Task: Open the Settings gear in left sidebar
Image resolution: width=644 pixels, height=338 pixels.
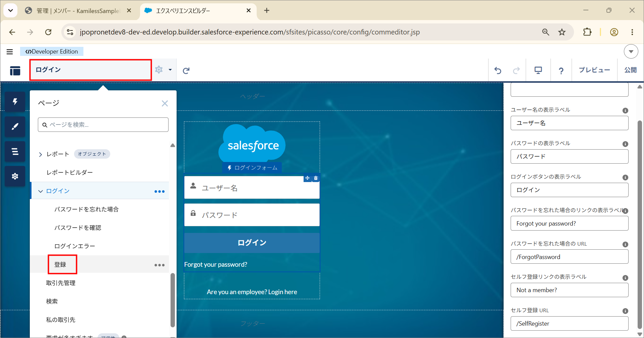Action: 15,176
